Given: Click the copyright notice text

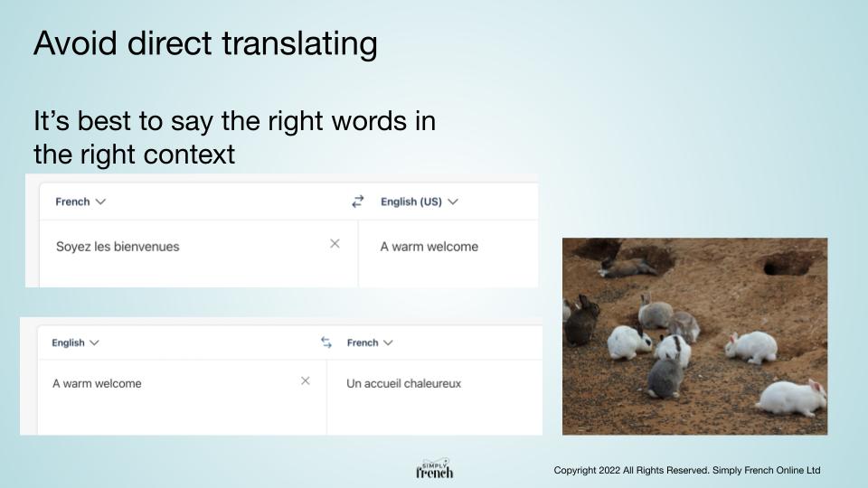Looking at the screenshot, I should 687,470.
